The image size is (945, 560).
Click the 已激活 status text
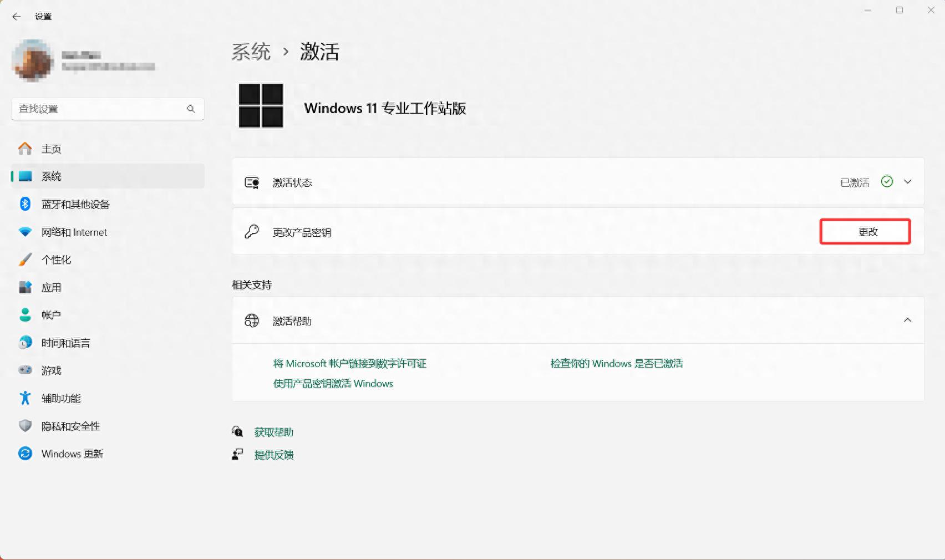pos(855,182)
